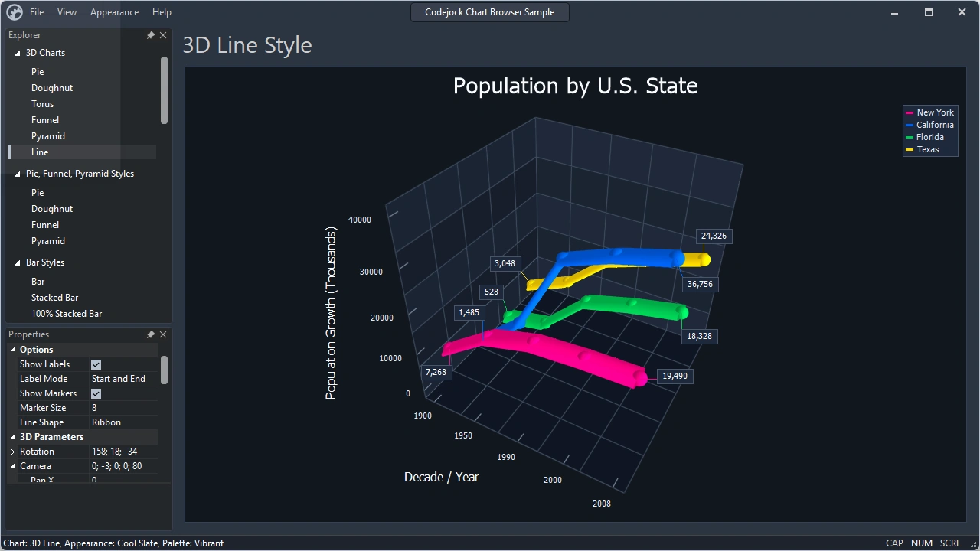Click California legend blue swatch
980x551 pixels.
click(x=910, y=125)
